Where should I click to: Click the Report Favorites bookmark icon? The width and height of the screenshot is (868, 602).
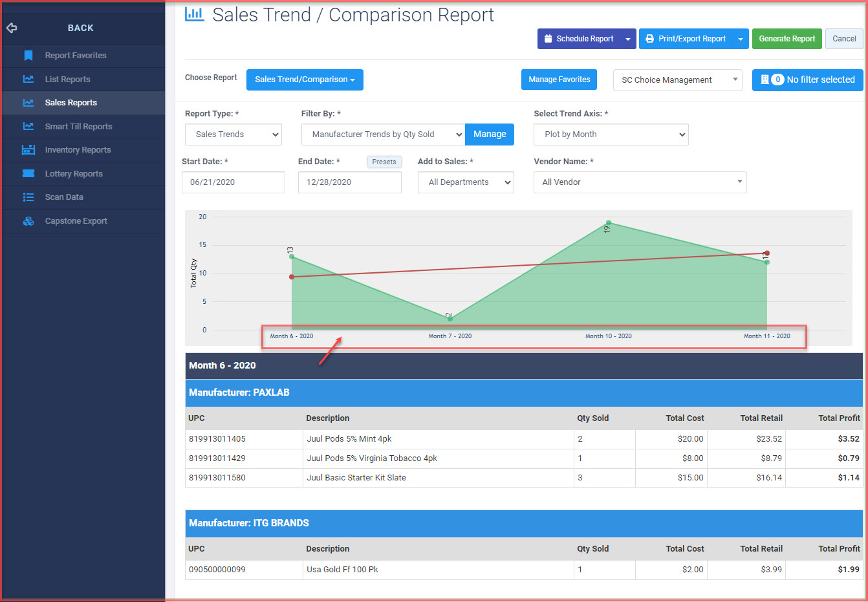click(28, 56)
